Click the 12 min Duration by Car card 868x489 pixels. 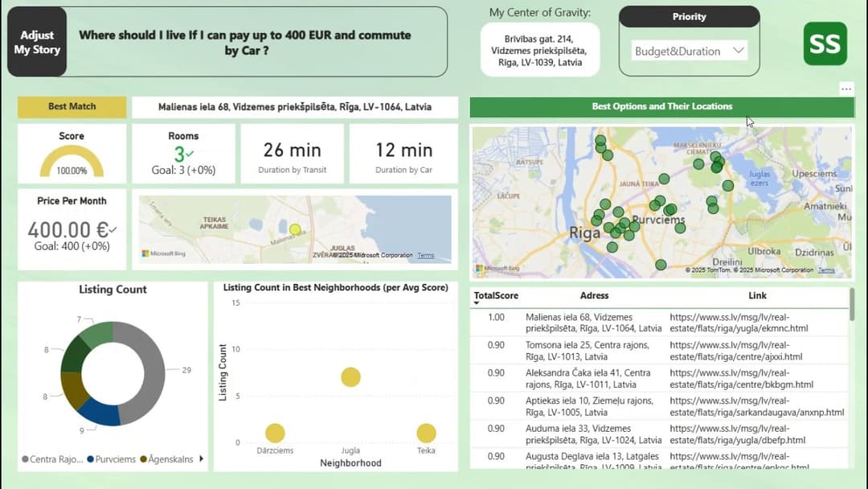403,154
